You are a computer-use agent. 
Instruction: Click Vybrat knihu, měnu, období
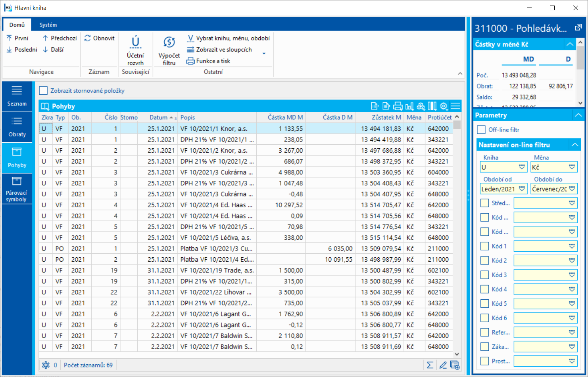[229, 38]
